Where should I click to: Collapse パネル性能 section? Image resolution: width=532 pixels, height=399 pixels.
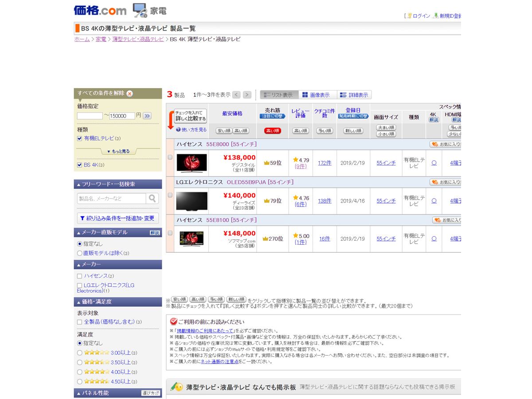click(118, 393)
